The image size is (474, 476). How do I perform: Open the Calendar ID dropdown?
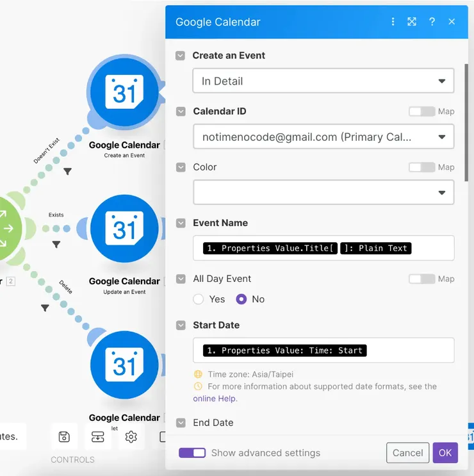pyautogui.click(x=323, y=136)
